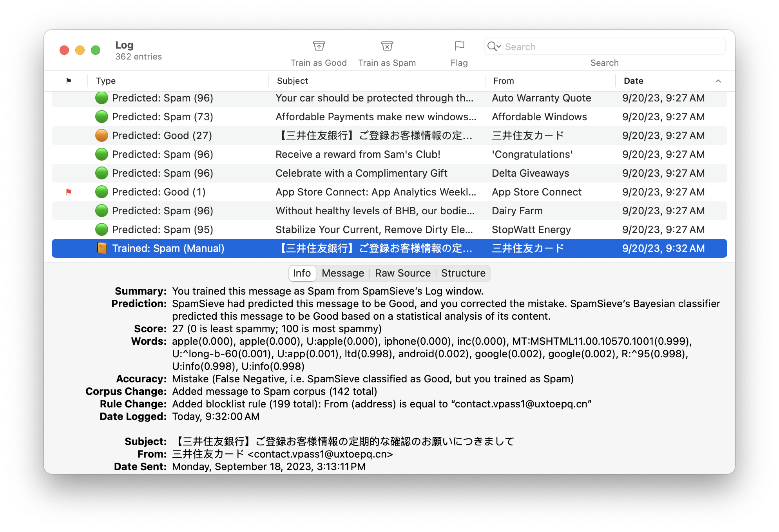
Task: Open the search options magnifier dropdown
Action: pyautogui.click(x=494, y=47)
